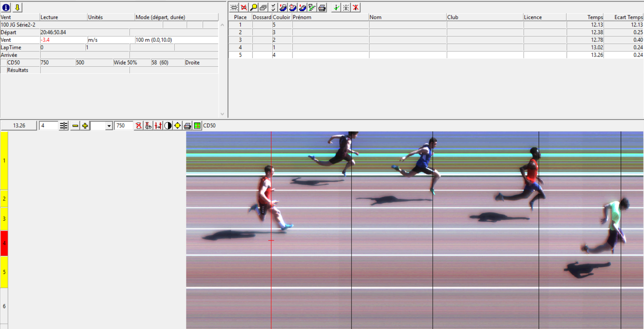Screen dimensions: 644x329
Task: Click the stacked pages icon
Action: pos(263,7)
